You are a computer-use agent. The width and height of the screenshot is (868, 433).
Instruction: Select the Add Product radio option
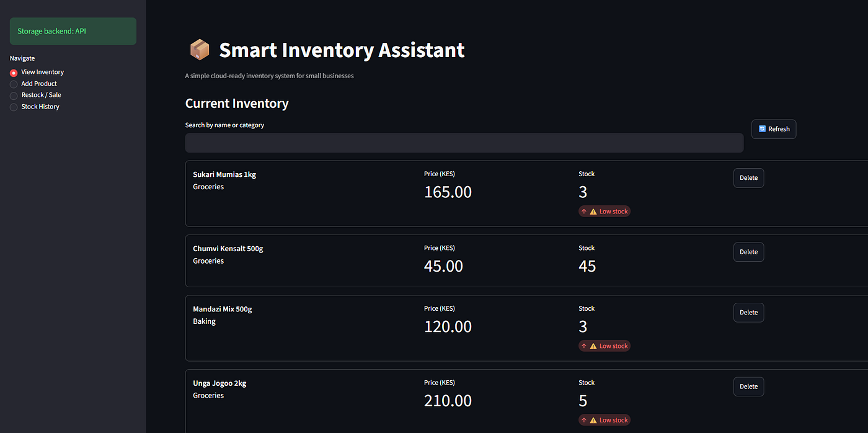point(14,84)
